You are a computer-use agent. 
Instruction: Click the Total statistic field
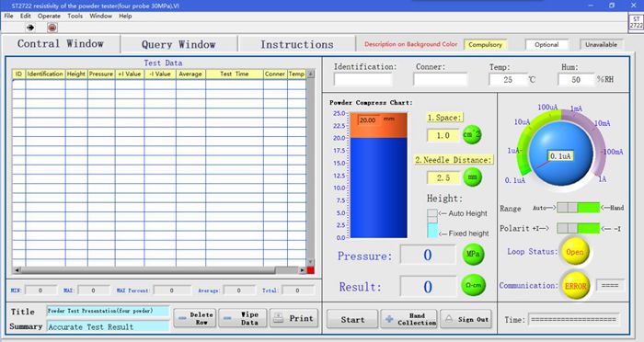click(297, 291)
